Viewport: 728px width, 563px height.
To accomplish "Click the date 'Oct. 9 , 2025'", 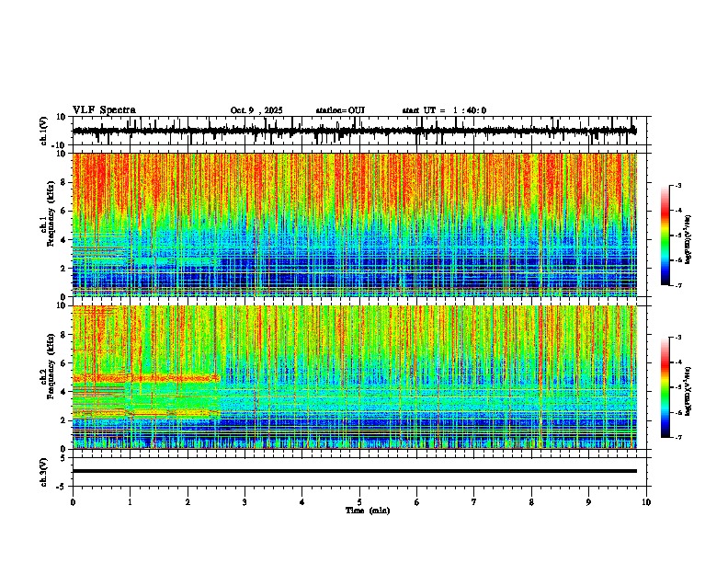I will [x=256, y=110].
